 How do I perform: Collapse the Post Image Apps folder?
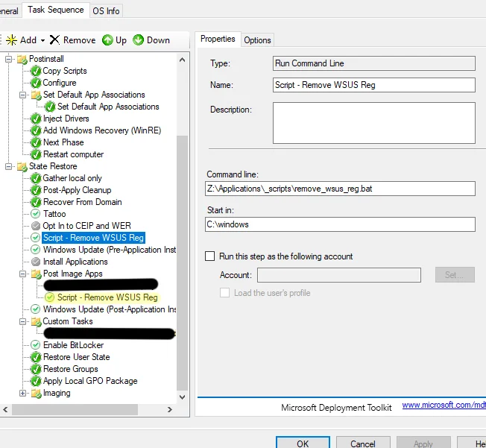pos(22,274)
